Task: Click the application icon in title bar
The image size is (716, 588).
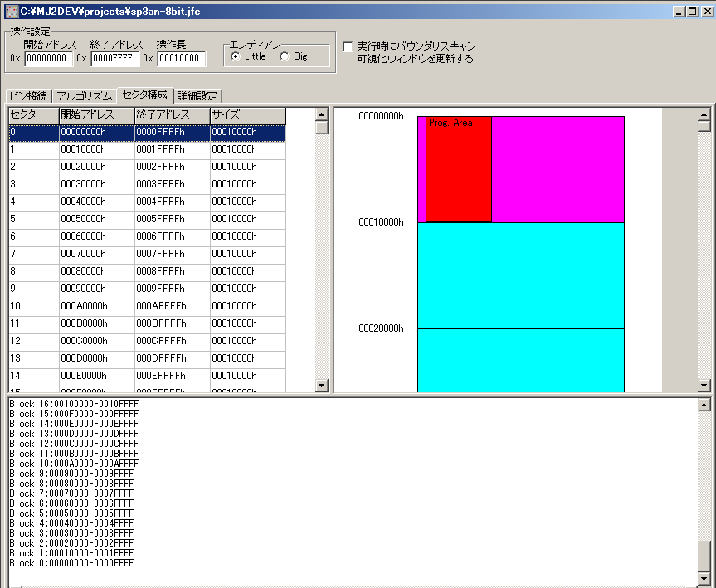Action: click(x=11, y=12)
